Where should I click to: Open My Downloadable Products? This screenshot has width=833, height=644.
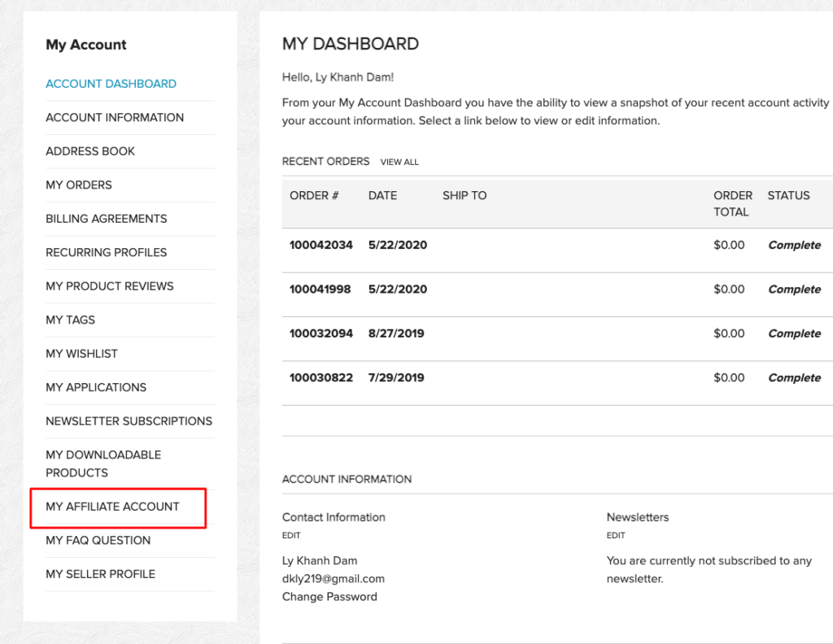pyautogui.click(x=103, y=463)
